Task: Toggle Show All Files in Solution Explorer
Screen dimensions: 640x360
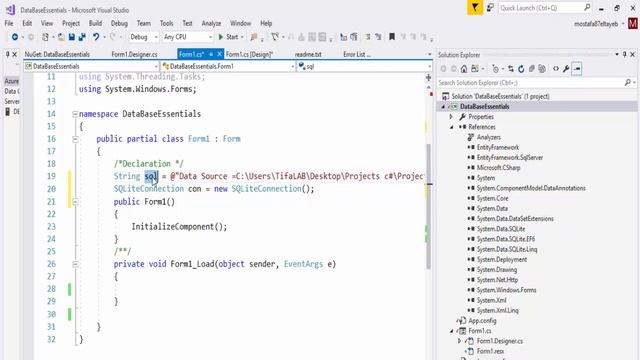Action: [x=542, y=69]
